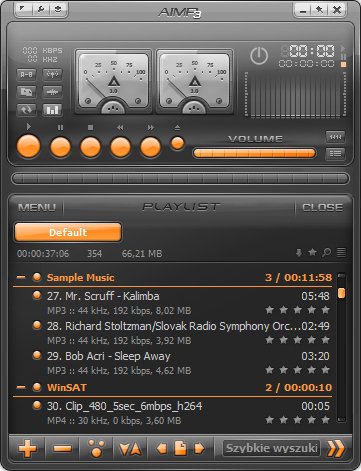Viewport: 361px width, 471px height.
Task: Click Kalimba details MP3 192 kbps, 8,02 MB
Action: (119, 311)
